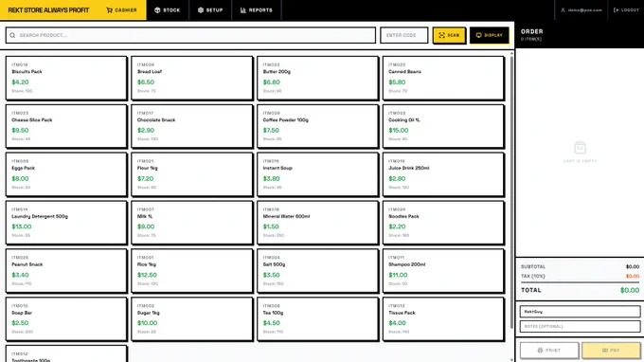This screenshot has height=362, width=644.
Task: Click the TOTAL $0.00 amount
Action: (630, 290)
